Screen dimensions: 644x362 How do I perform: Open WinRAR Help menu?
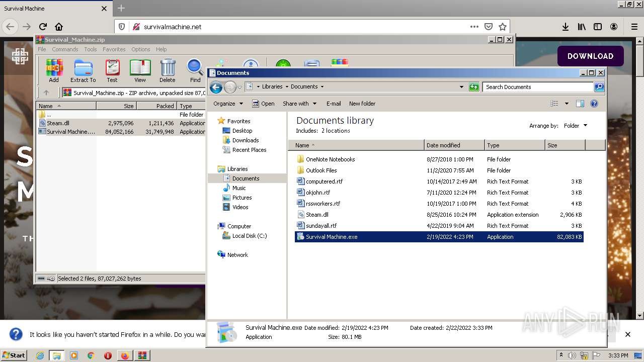161,49
